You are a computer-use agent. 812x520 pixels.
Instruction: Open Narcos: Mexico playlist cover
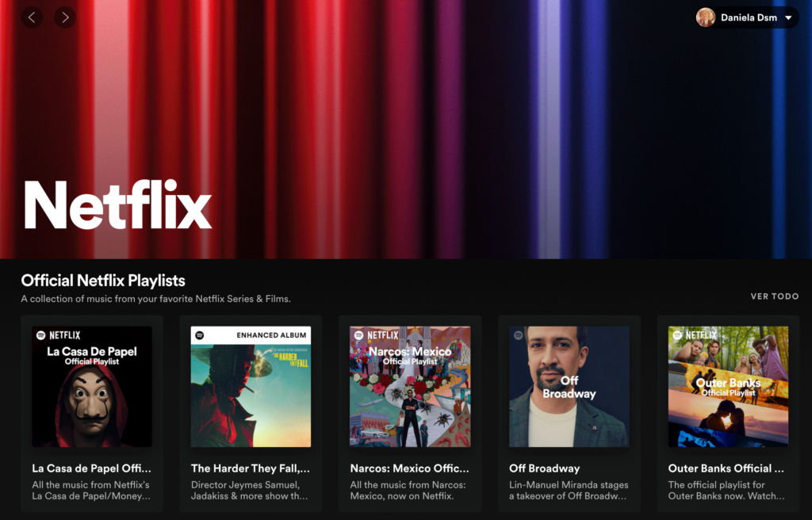coord(410,387)
